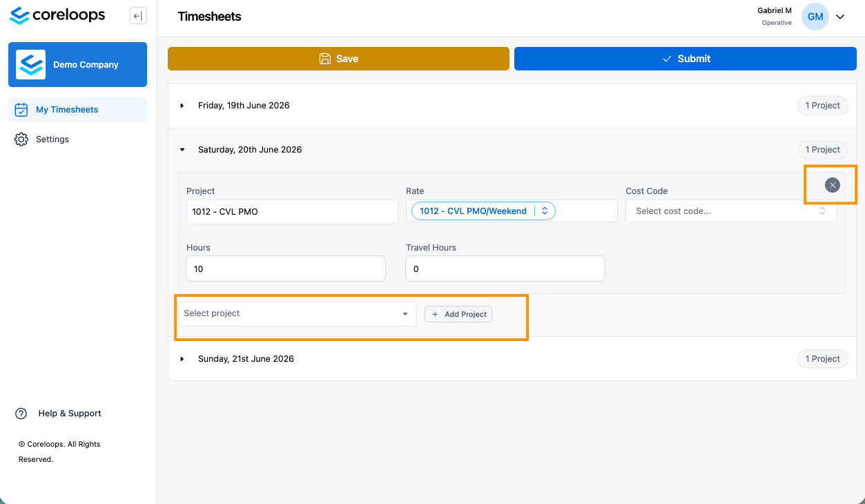Open My Timesheets in the sidebar
Screen dimensions: 865x504
click(77, 109)
